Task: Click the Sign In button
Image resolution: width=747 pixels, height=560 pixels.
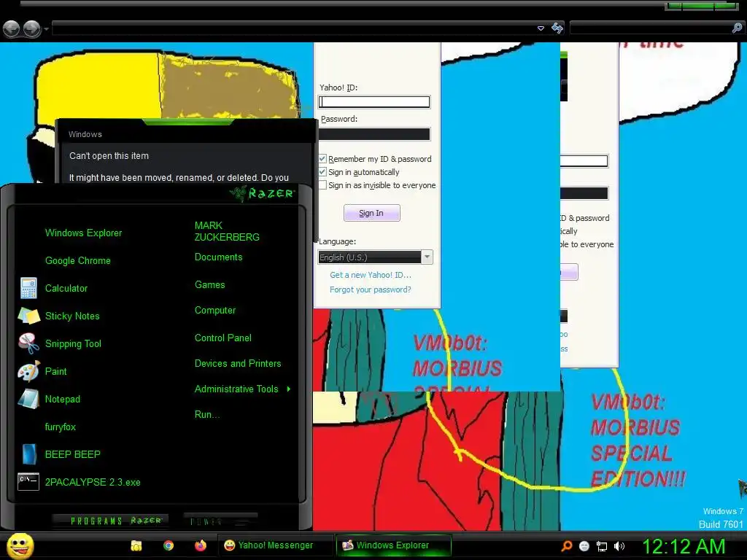Action: pos(371,213)
